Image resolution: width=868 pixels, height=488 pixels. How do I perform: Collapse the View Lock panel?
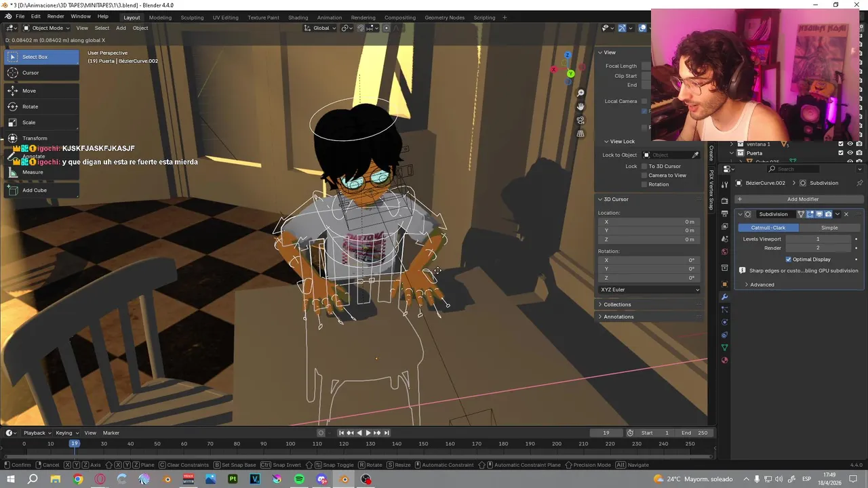[x=622, y=142]
